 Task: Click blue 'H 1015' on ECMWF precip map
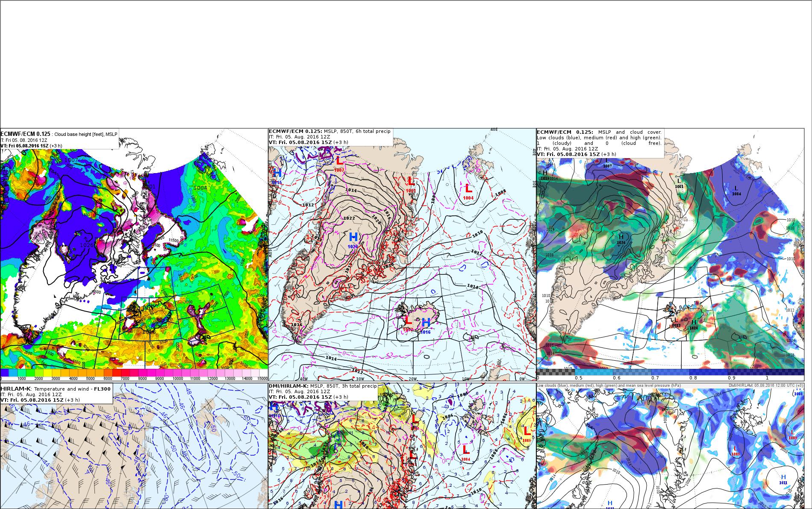277,176
